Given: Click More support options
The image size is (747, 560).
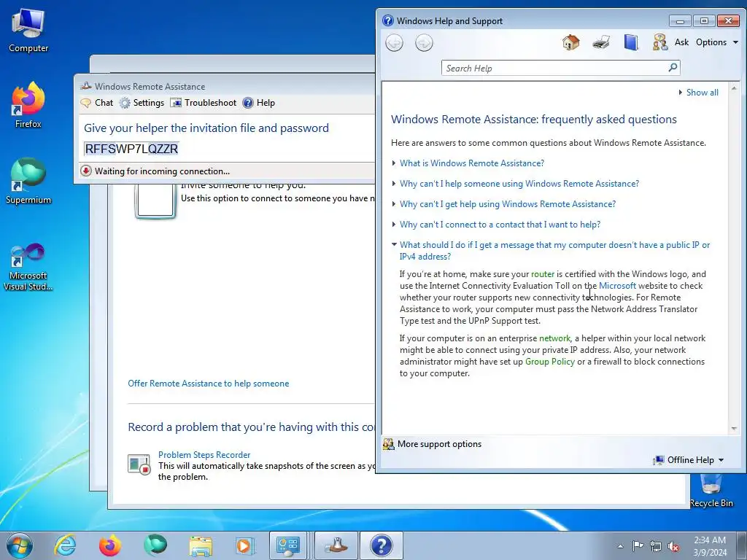Looking at the screenshot, I should click(x=439, y=444).
